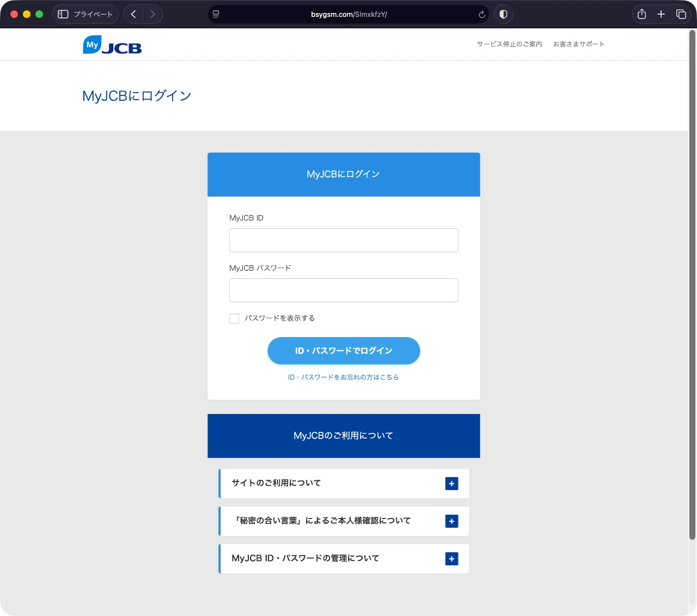Open ID・パスワードをお忘れの方はこちら link
Image resolution: width=697 pixels, height=616 pixels.
point(344,377)
